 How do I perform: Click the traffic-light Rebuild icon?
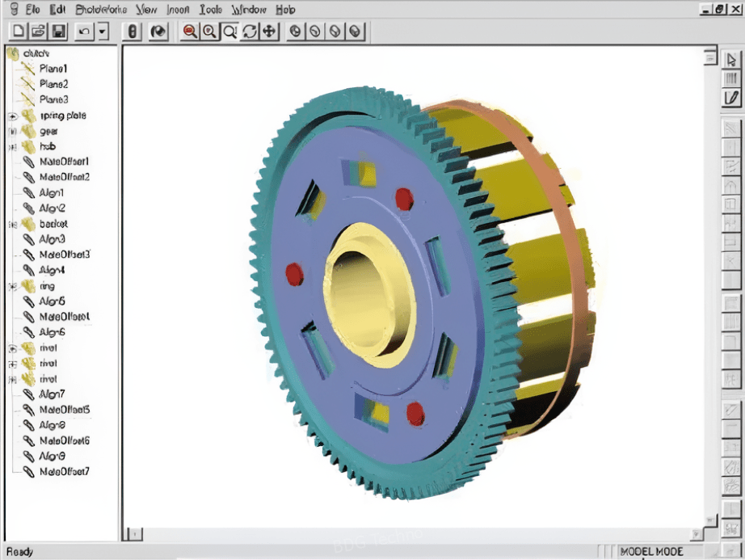click(133, 32)
